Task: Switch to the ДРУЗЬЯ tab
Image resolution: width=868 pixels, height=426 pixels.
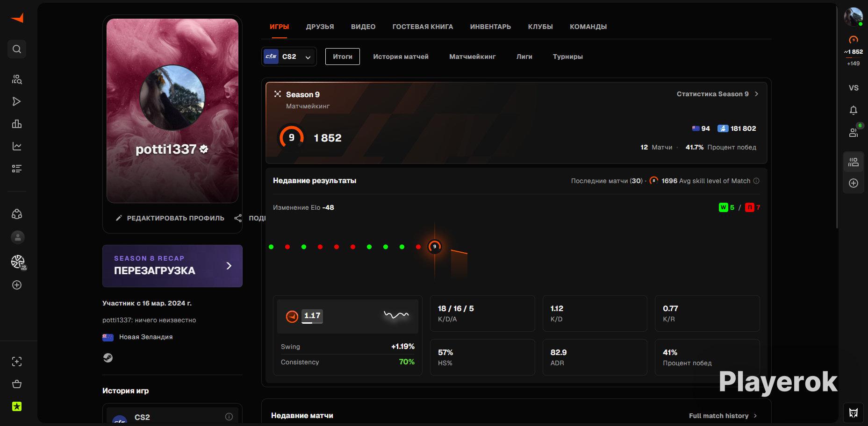Action: (x=320, y=27)
